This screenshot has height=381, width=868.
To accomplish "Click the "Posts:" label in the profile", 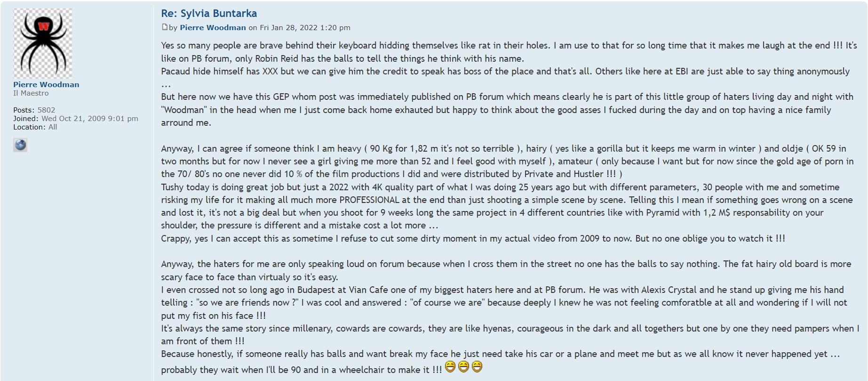I will 24,110.
